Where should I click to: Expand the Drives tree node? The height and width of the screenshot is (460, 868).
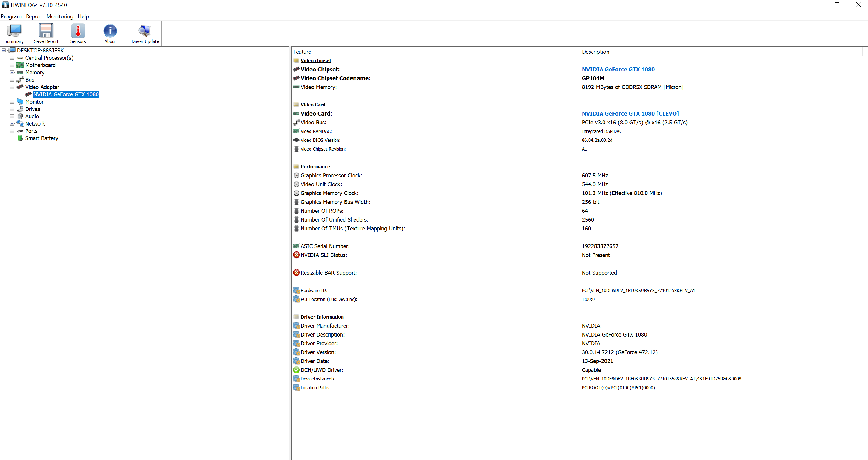point(12,109)
